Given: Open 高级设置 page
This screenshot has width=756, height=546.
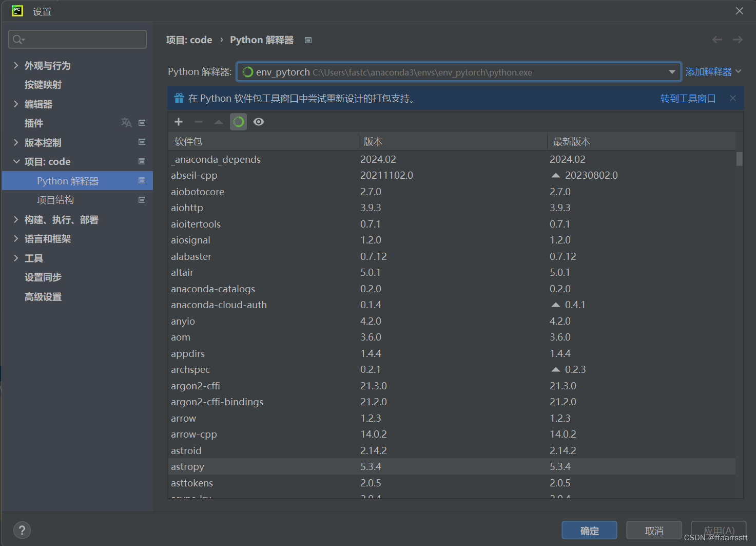Looking at the screenshot, I should point(43,297).
